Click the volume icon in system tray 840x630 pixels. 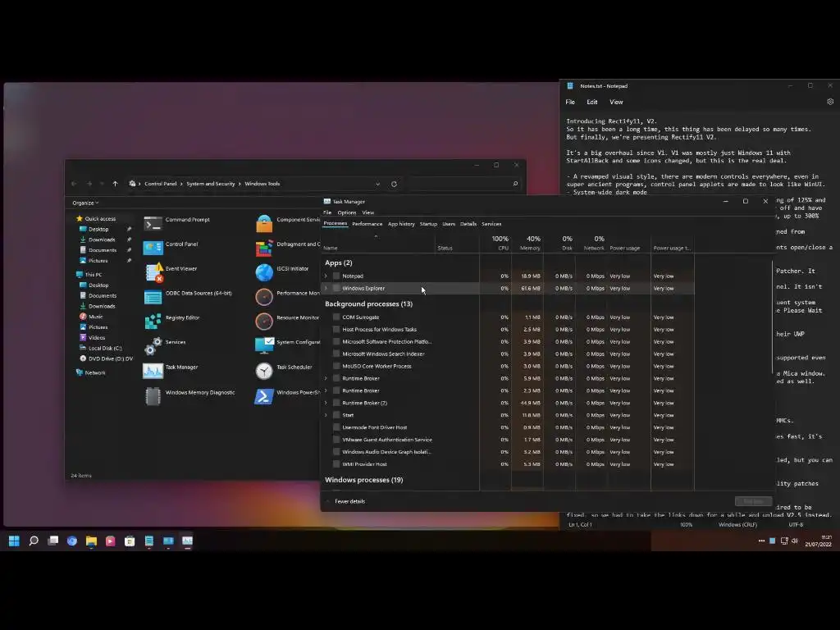tap(794, 541)
